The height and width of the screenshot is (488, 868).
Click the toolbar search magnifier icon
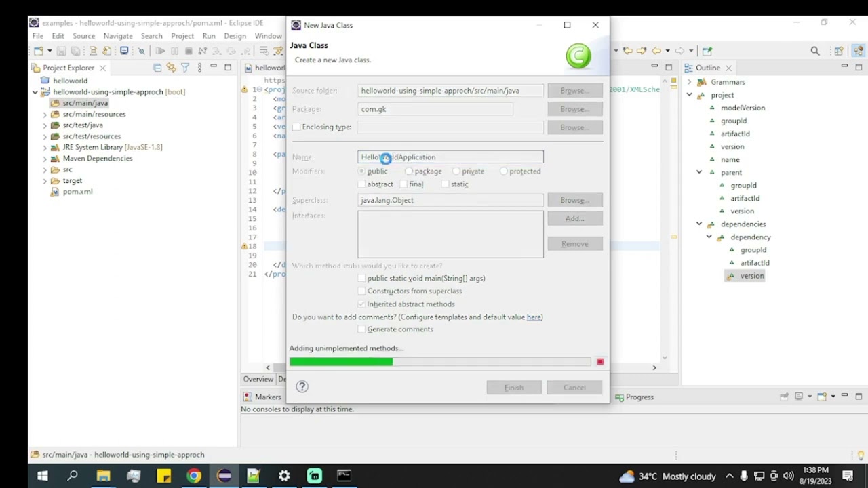click(815, 51)
